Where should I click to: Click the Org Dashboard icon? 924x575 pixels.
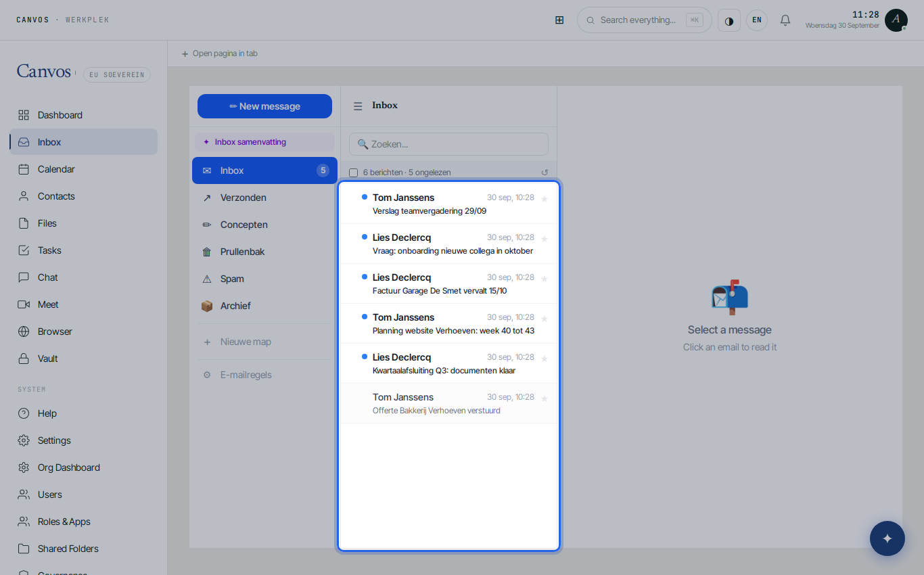click(x=24, y=467)
